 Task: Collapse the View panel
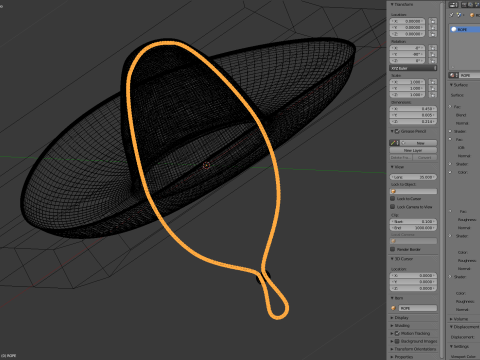pyautogui.click(x=392, y=167)
